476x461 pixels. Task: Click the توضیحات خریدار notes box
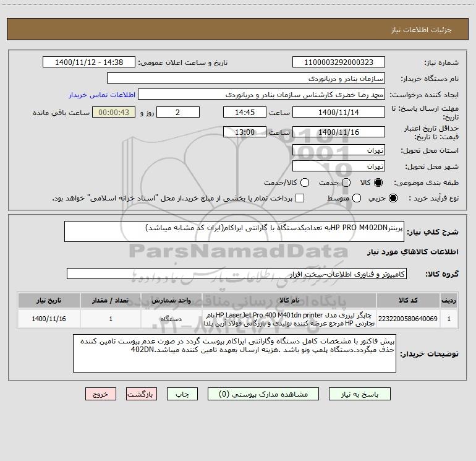click(x=234, y=353)
